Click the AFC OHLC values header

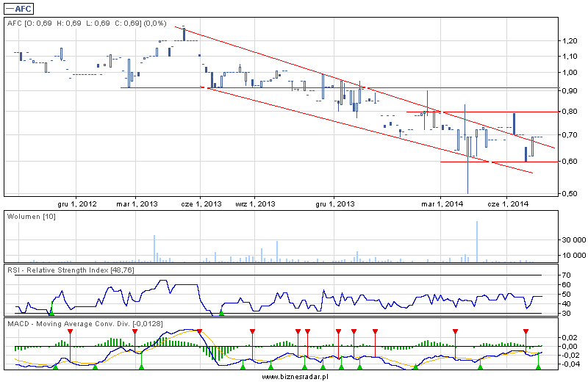click(86, 24)
